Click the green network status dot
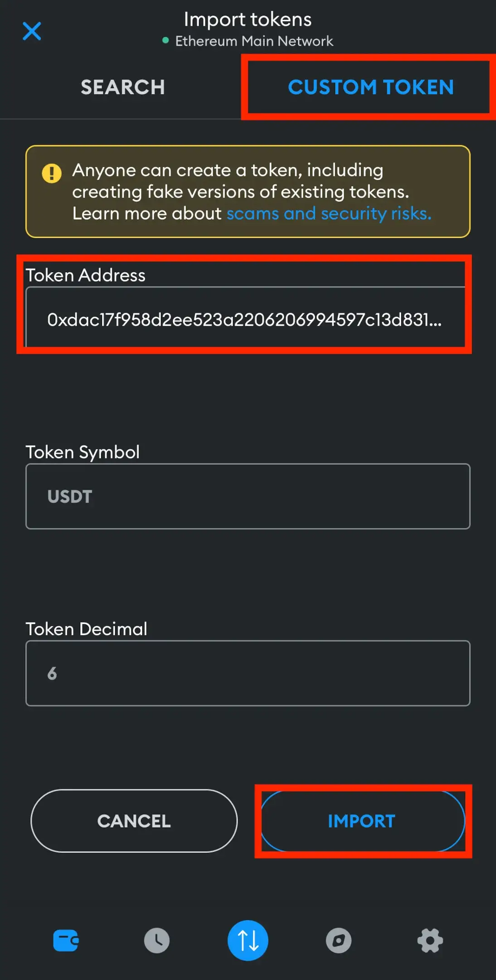Viewport: 496px width, 980px height. click(165, 41)
